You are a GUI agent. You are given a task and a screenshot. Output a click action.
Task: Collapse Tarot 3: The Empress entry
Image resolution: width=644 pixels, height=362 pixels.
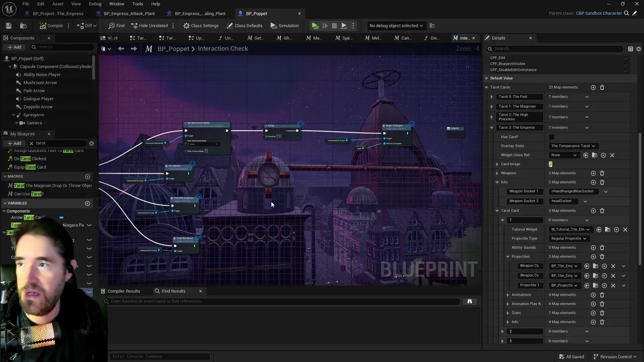coord(492,127)
